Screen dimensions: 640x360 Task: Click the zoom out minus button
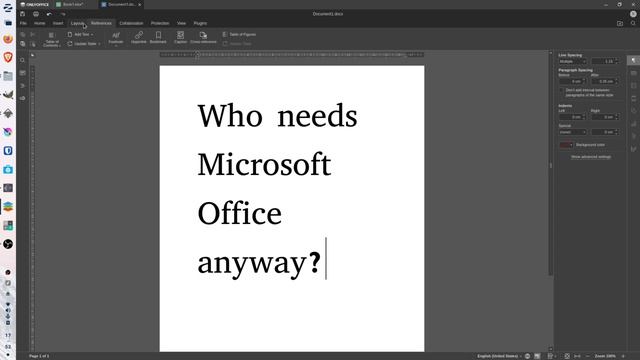pos(588,356)
